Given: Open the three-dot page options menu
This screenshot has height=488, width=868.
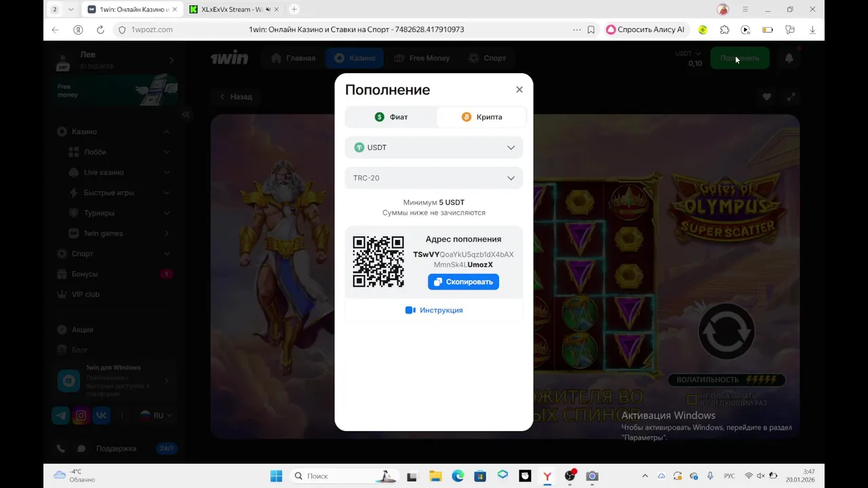Looking at the screenshot, I should click(577, 30).
